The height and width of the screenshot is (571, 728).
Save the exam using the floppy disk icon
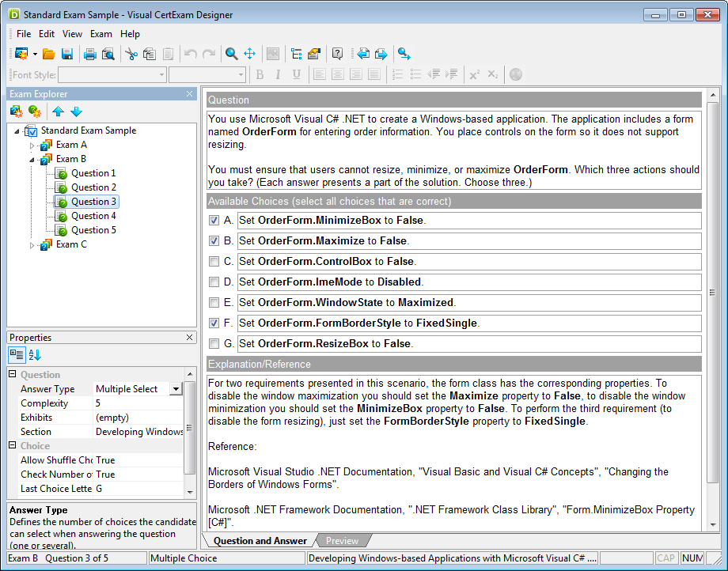[67, 54]
